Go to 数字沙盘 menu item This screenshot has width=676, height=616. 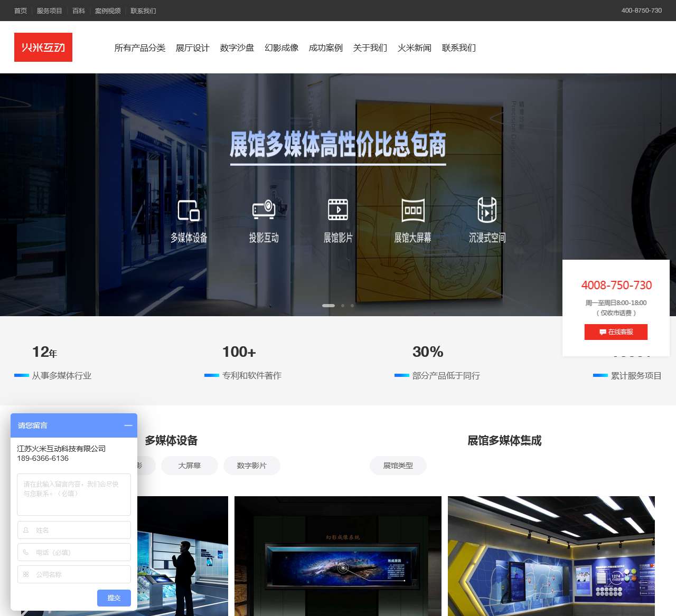click(237, 48)
